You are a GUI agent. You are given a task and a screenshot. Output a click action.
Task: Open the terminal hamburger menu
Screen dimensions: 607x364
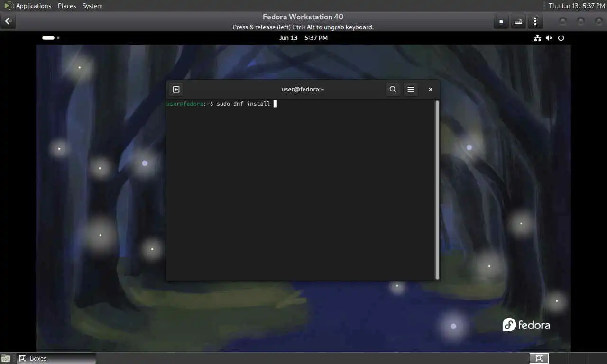[x=411, y=89]
